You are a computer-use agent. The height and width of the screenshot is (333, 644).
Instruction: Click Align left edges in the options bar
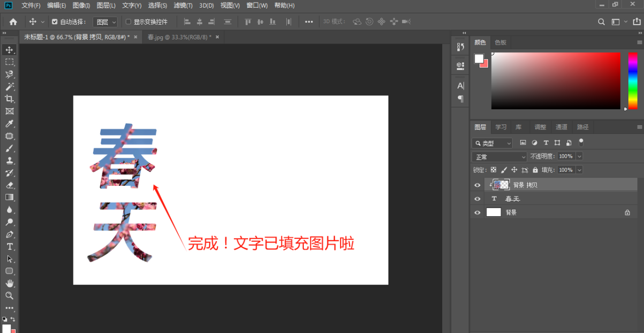tap(187, 22)
